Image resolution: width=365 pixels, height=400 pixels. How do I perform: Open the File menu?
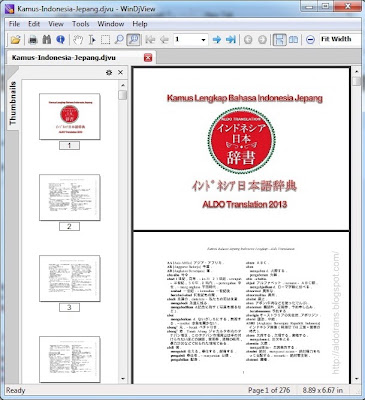coord(14,24)
